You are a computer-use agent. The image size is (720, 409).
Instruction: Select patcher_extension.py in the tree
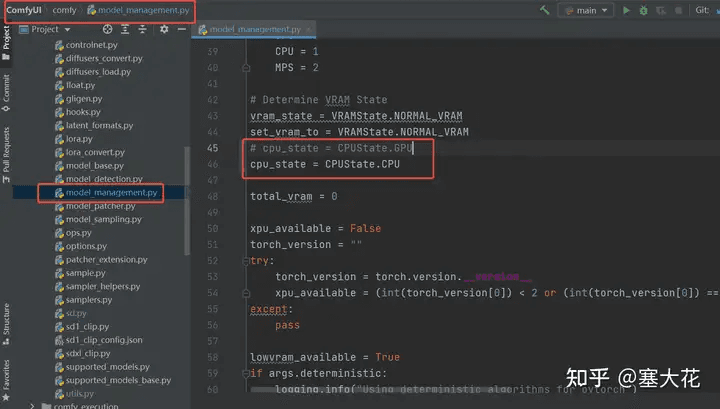pos(107,260)
